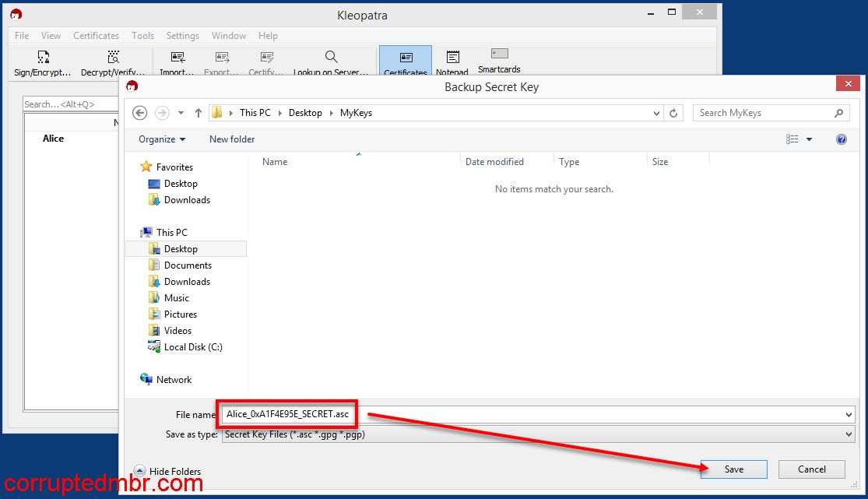Open the dialog Help icon
Screen dimensions: 868x499
coord(842,139)
